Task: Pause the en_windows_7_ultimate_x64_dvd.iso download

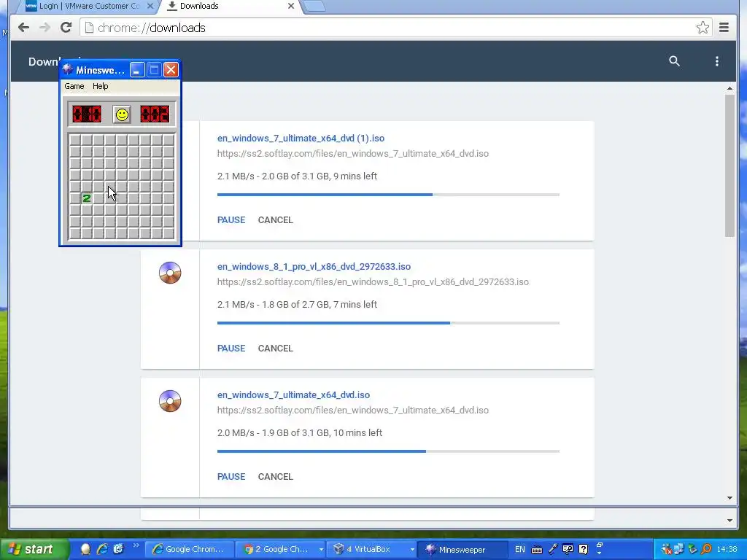Action: (x=231, y=477)
